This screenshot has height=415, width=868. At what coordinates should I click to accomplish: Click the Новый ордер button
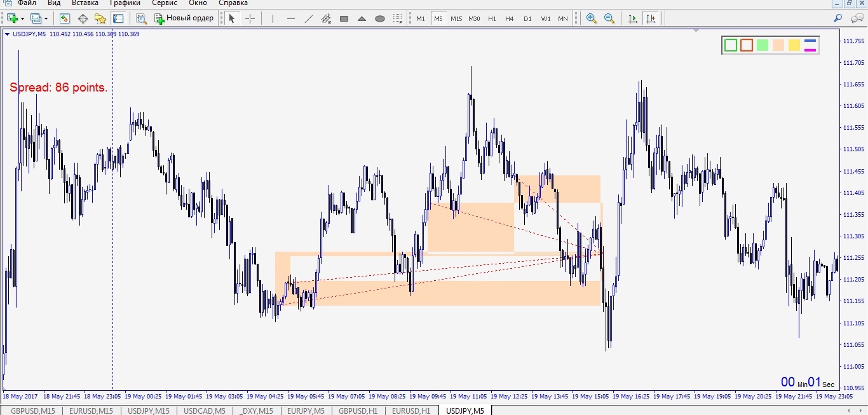click(184, 18)
